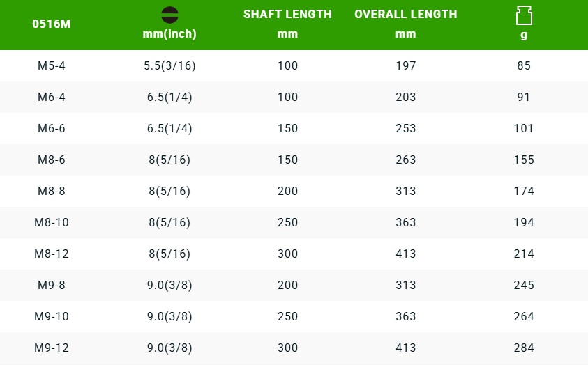
Task: Click the slotted screwdriver tip icon
Action: 169,14
